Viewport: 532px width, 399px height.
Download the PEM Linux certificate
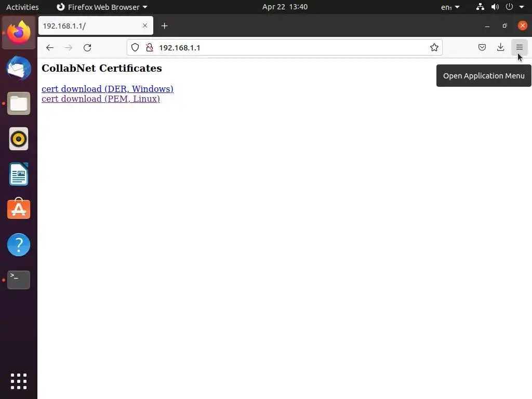tap(101, 99)
